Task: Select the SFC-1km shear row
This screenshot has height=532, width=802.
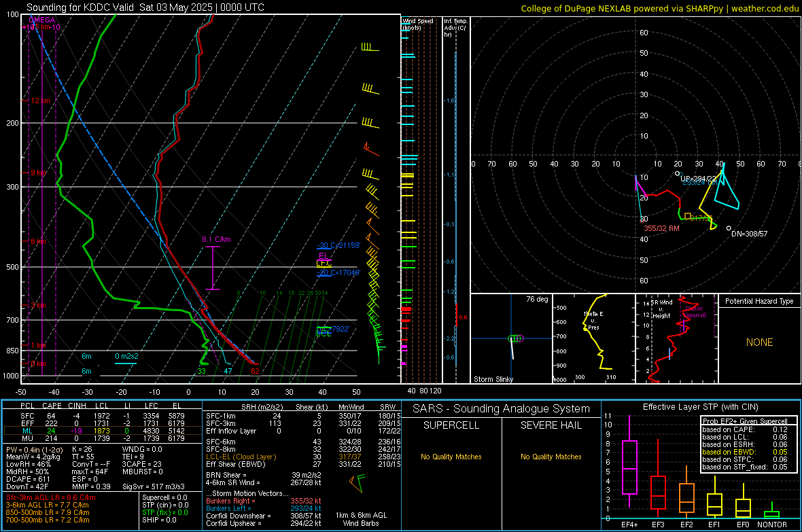Action: click(x=303, y=416)
